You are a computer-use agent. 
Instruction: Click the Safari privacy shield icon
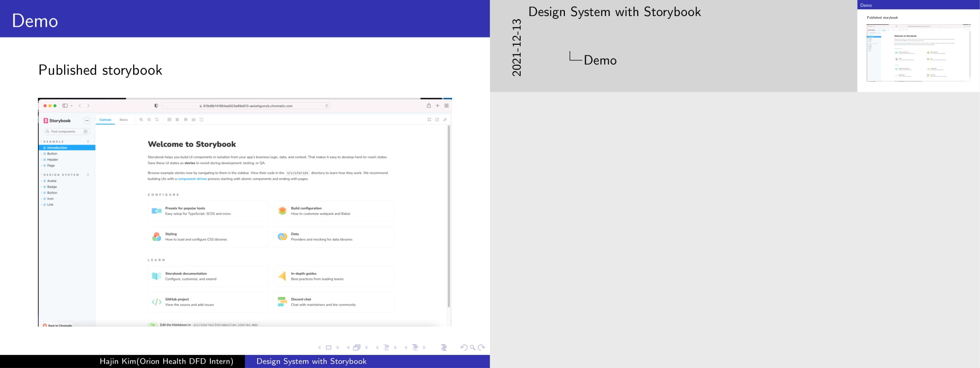156,106
